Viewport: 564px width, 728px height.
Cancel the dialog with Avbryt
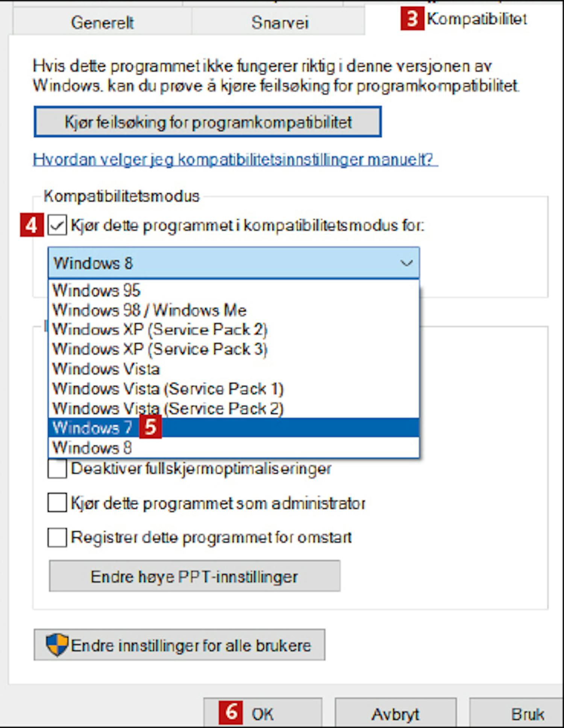(395, 713)
